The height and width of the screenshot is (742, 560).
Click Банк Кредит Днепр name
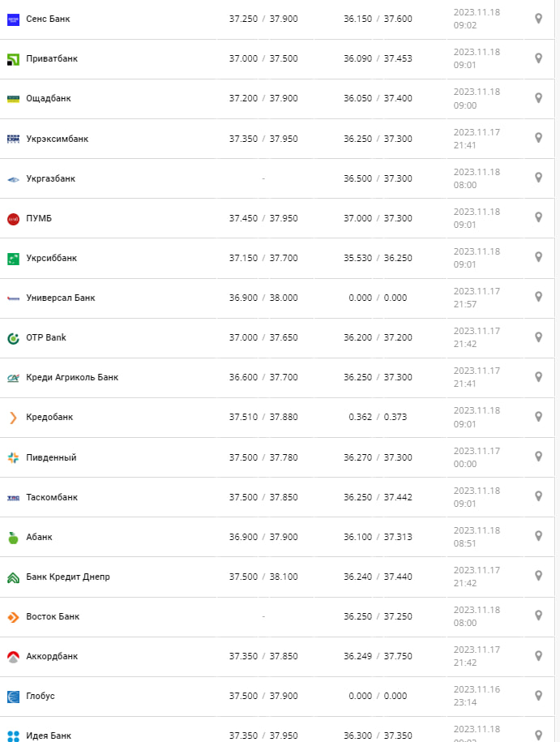click(x=67, y=577)
